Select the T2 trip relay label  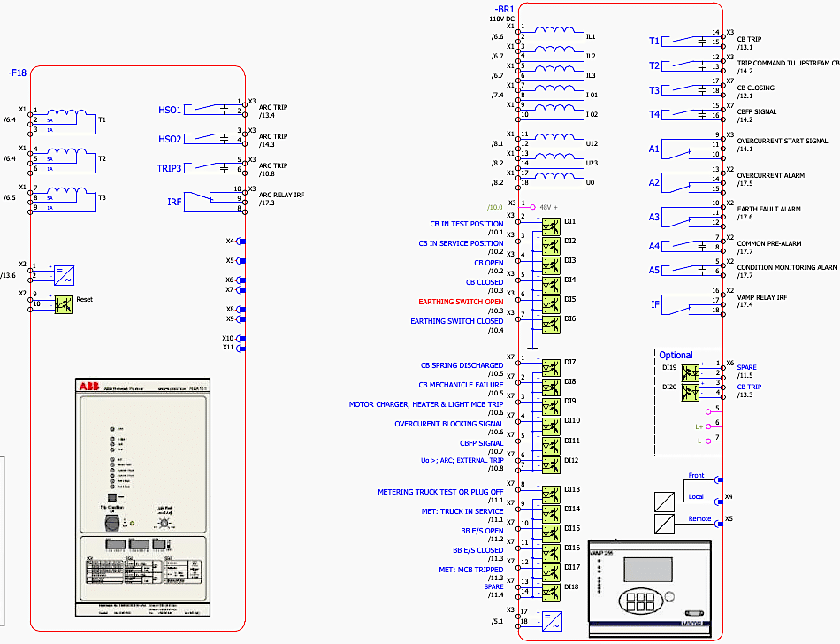point(654,65)
